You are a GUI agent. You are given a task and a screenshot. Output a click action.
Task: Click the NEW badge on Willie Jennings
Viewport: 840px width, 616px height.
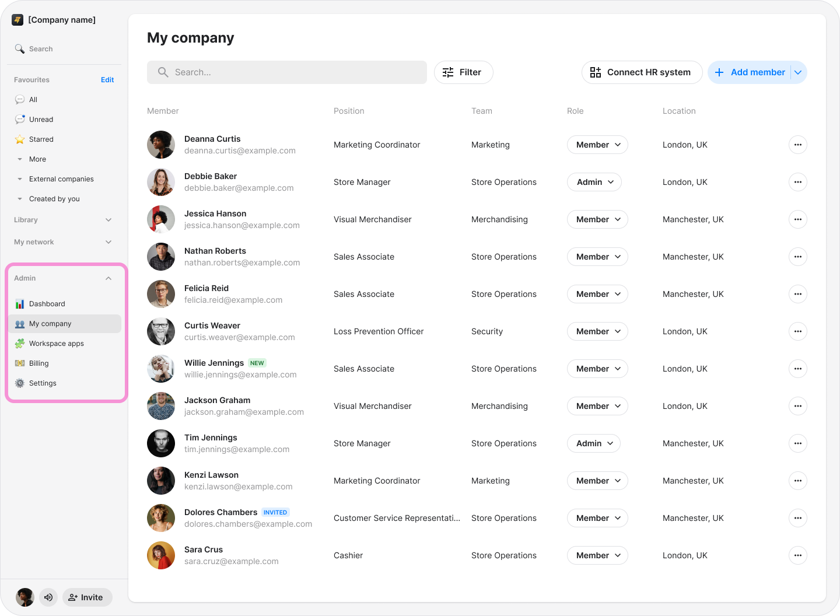pos(257,363)
